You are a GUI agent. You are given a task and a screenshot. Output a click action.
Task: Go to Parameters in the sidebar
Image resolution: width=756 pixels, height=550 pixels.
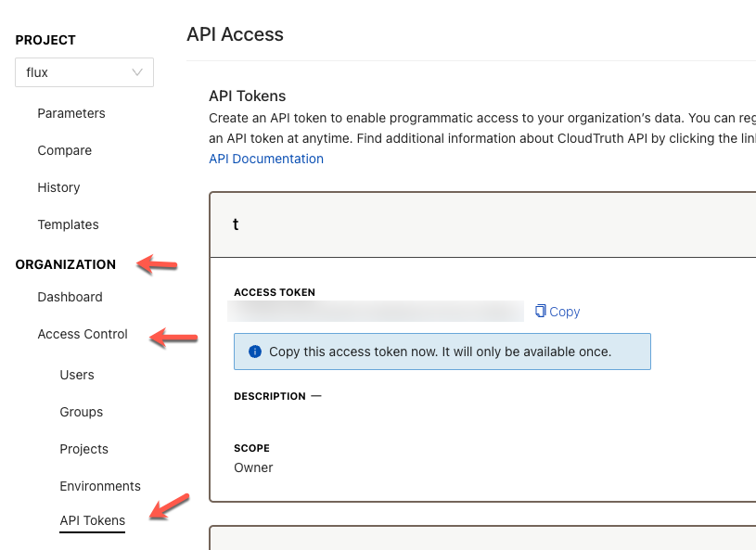tap(71, 113)
